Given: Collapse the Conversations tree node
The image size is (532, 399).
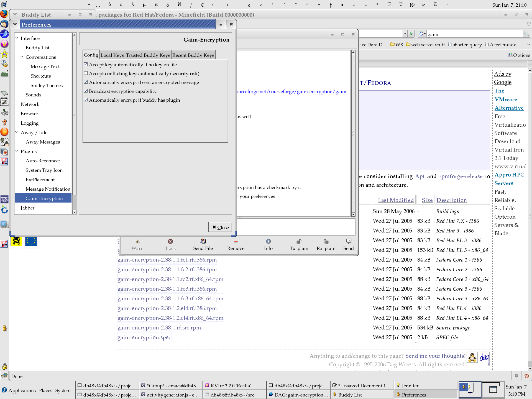Looking at the screenshot, I should [22, 57].
